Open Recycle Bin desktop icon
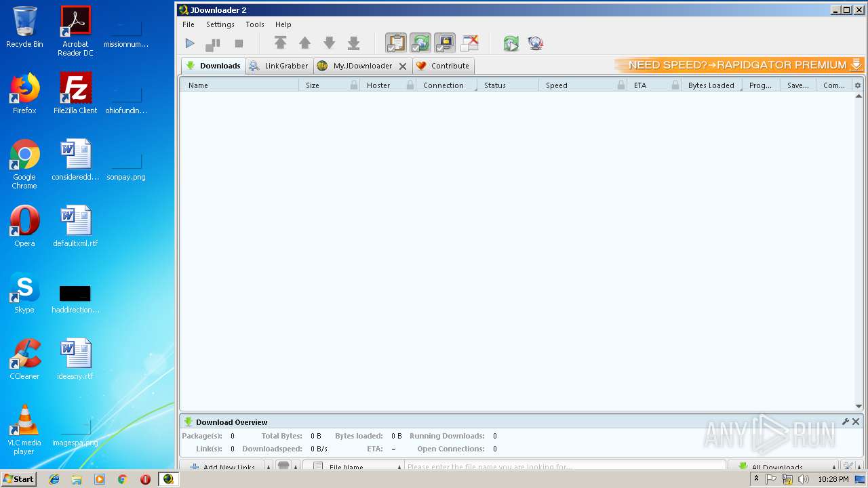 [24, 27]
